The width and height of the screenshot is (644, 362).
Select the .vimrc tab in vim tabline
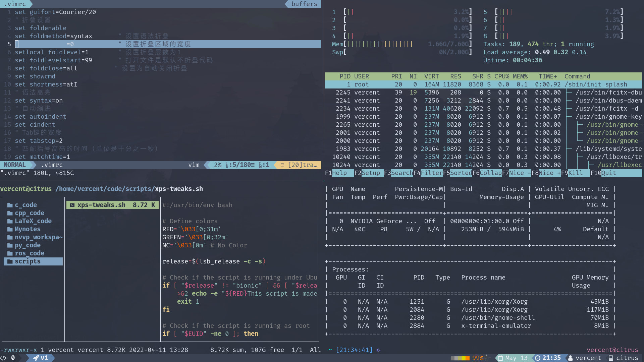pyautogui.click(x=15, y=4)
